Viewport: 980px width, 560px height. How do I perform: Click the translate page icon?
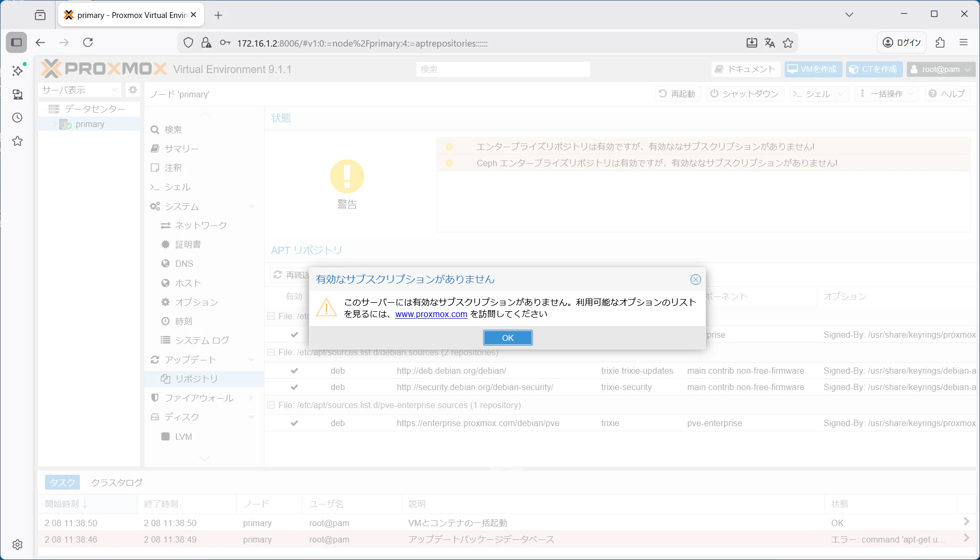coord(770,43)
